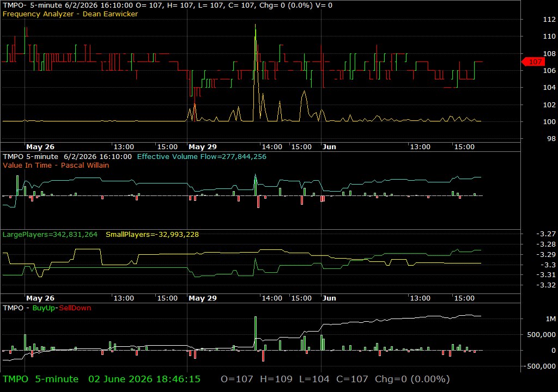Click the Chg=0 (0.00%) status bar value
558x392 pixels.
point(413,379)
